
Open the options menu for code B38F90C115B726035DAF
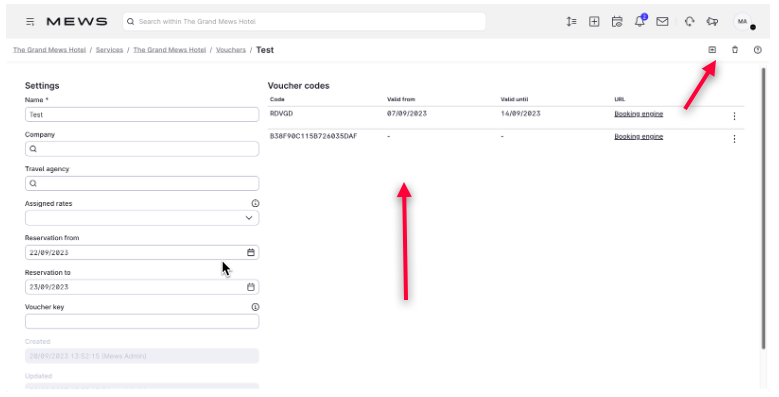click(734, 139)
